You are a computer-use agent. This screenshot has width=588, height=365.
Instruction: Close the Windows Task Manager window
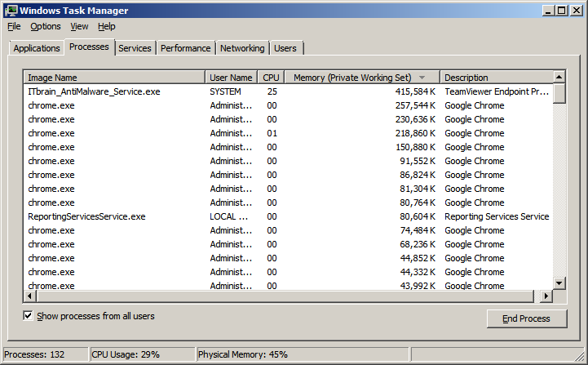[577, 11]
